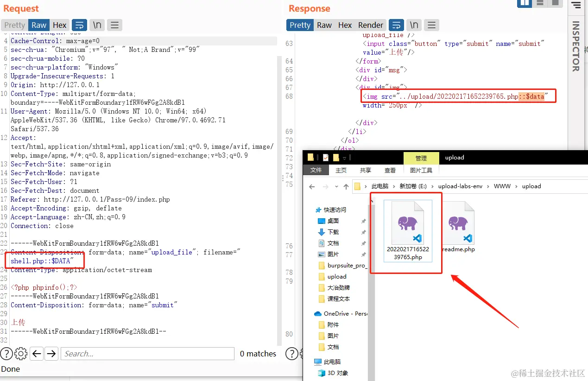Open Request search help question icon
Screen dimensions: 588x381
(x=6, y=354)
